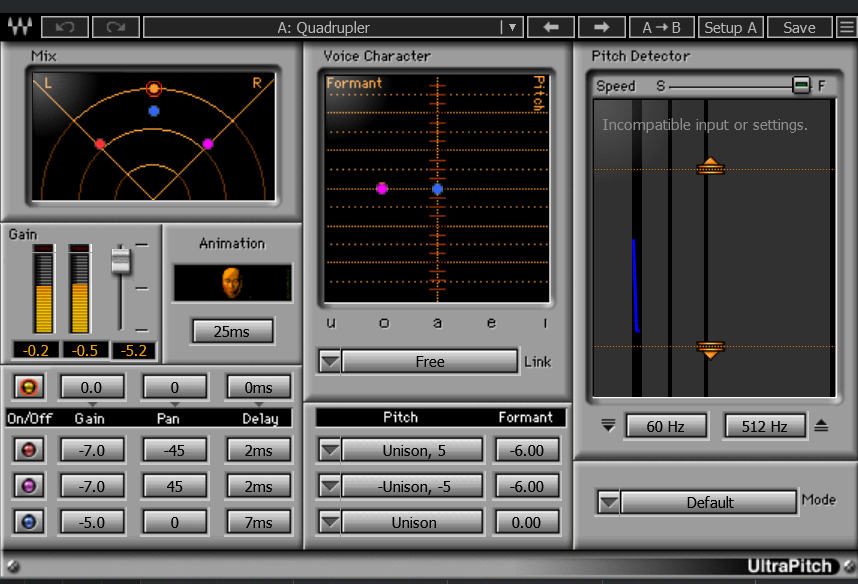Click upper pitch range marker in detector
The width and height of the screenshot is (858, 584).
[710, 166]
